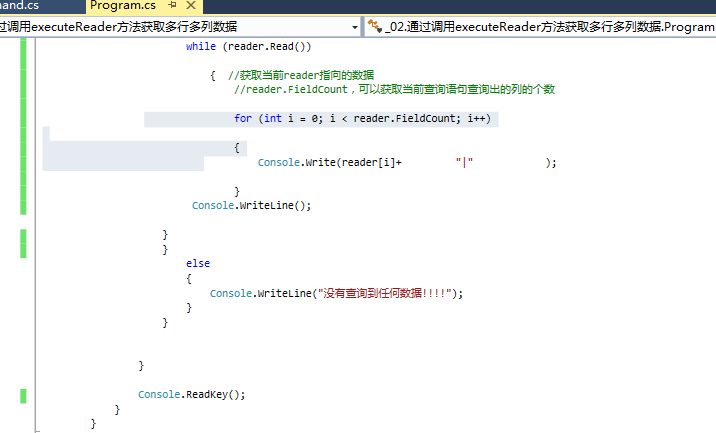Click the comment about reader.FieldCount

[395, 89]
